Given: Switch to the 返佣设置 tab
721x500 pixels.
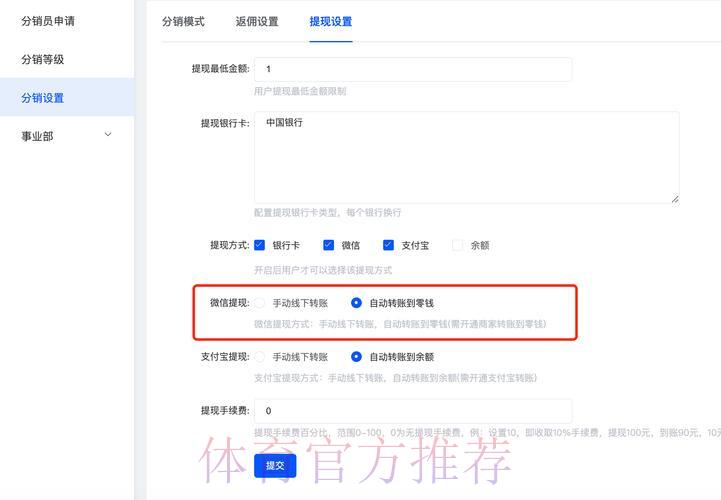Looking at the screenshot, I should pos(257,21).
